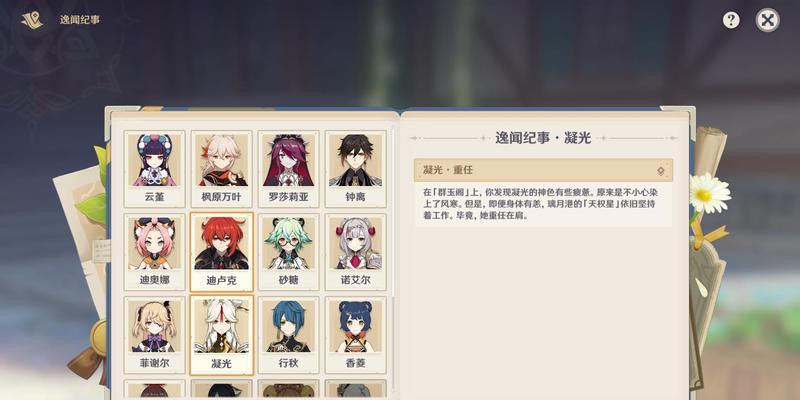Viewport: 800px width, 400px height.
Task: Choose the 行秋 character portrait
Action: [288, 335]
